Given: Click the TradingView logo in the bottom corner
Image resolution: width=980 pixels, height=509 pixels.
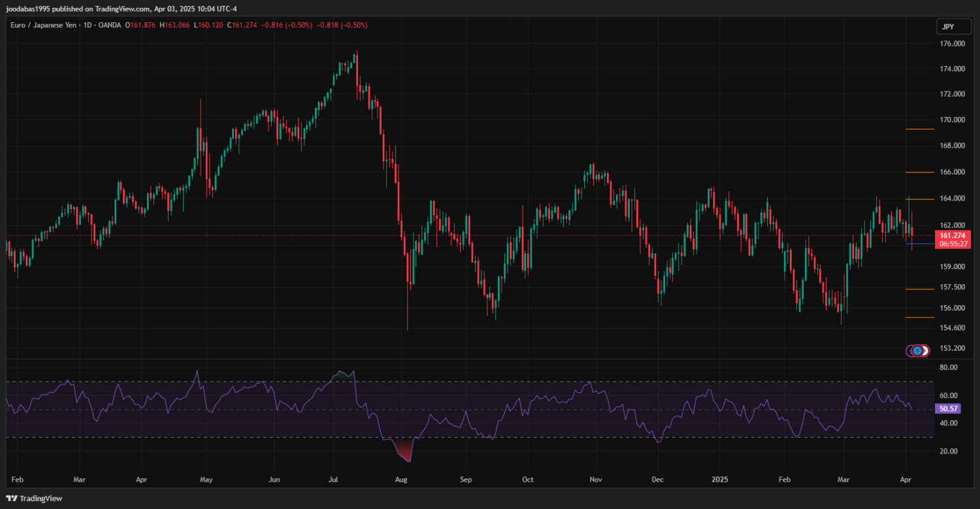Looking at the screenshot, I should [x=34, y=499].
